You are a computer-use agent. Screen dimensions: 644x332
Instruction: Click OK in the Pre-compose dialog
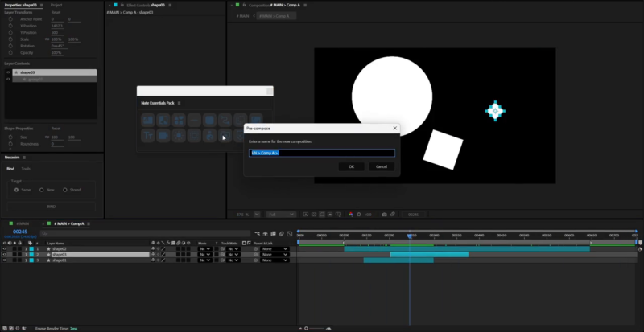pos(351,166)
